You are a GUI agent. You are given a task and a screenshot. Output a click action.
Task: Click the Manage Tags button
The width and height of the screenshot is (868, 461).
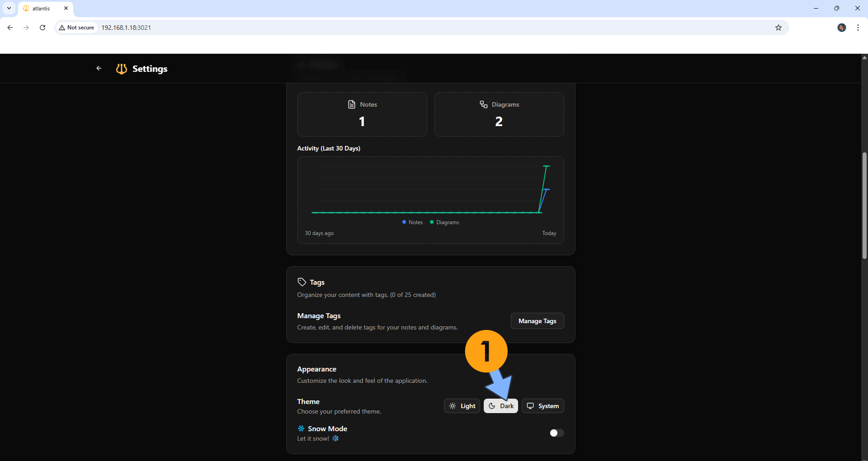point(537,321)
